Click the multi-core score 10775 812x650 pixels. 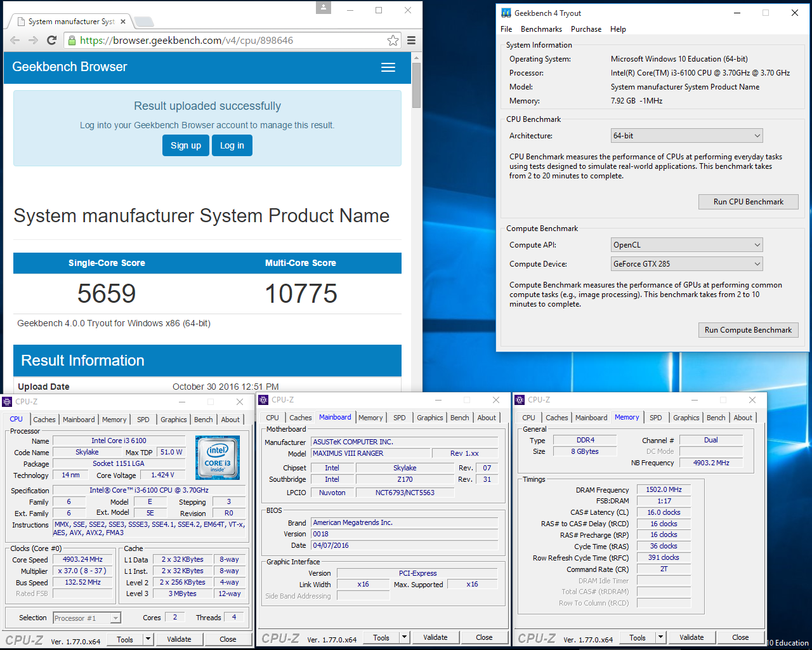[x=301, y=293]
